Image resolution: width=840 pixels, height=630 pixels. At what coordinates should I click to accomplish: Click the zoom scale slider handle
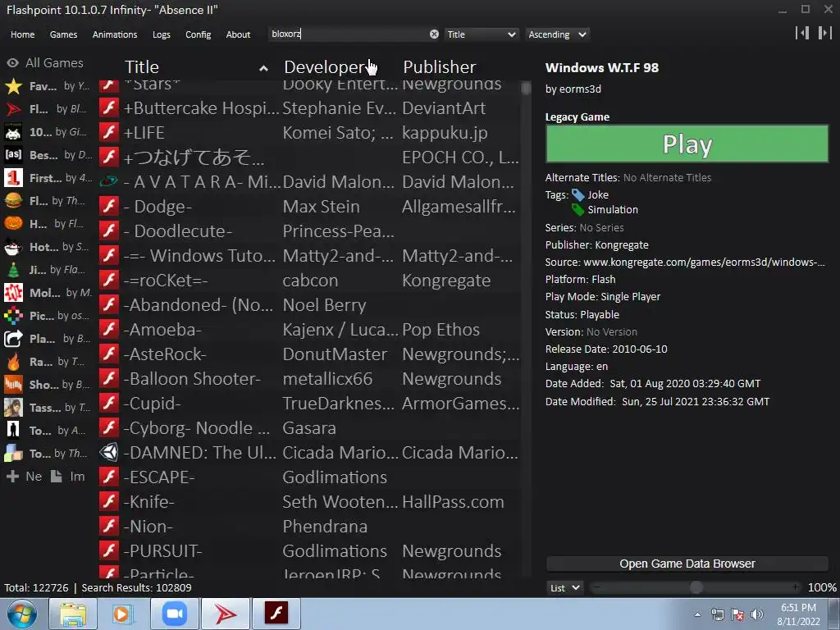pyautogui.click(x=696, y=587)
